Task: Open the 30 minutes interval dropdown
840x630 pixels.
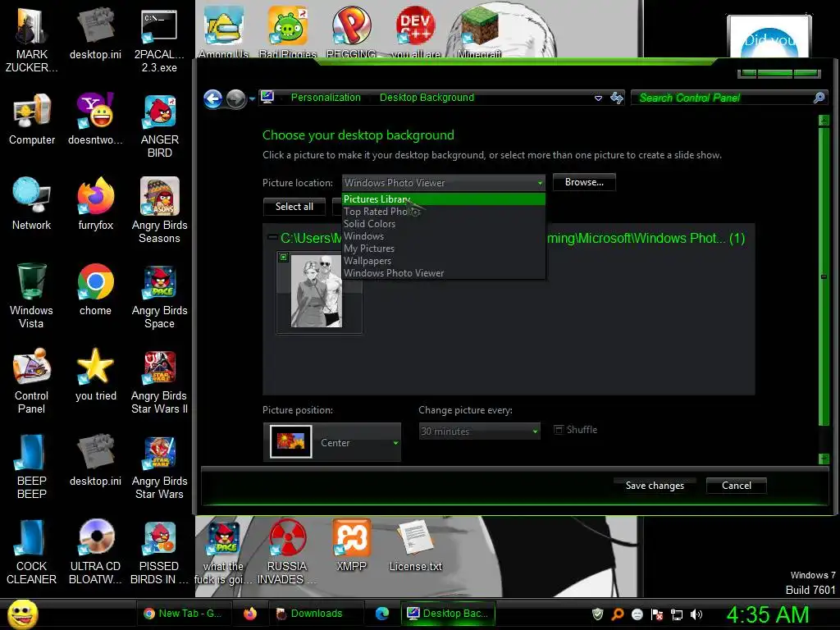Action: tap(479, 431)
